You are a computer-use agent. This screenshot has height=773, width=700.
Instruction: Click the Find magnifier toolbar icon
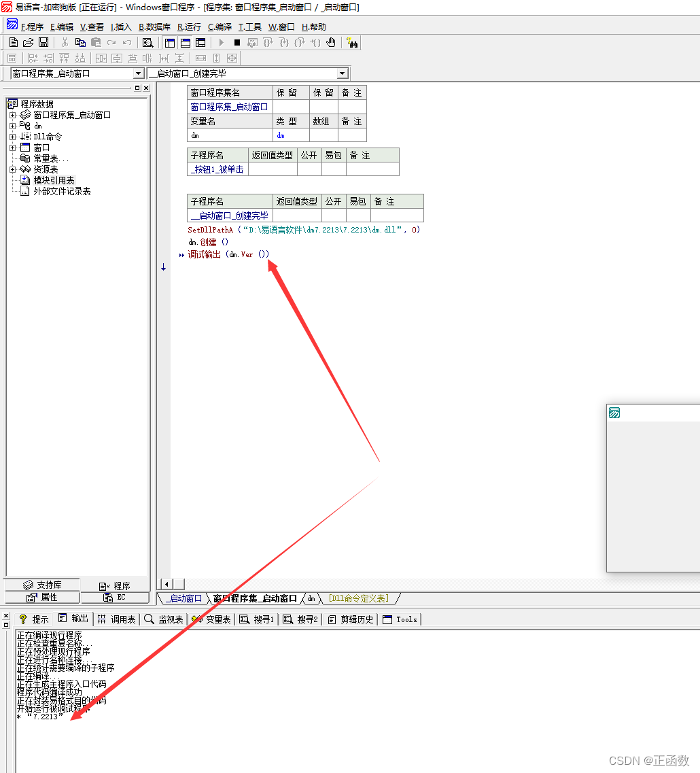(147, 43)
